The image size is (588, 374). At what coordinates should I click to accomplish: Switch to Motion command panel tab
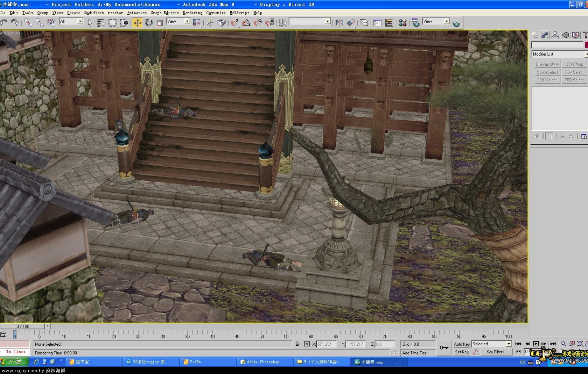click(x=566, y=35)
